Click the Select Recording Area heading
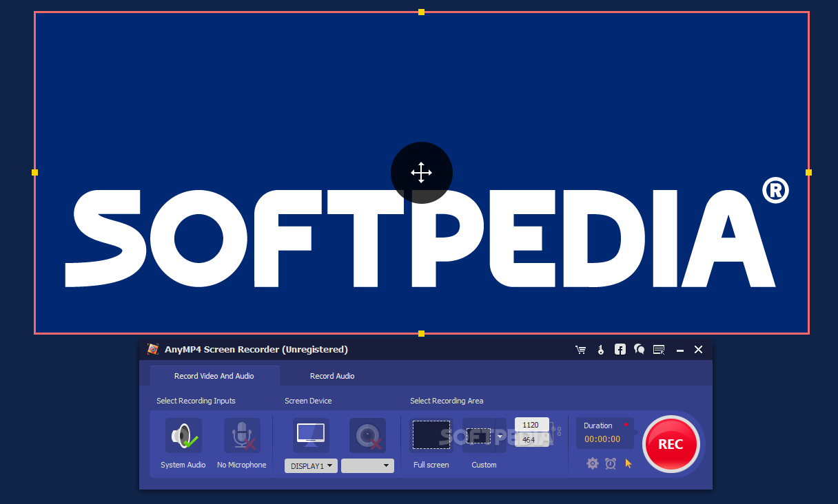This screenshot has height=504, width=838. tap(447, 401)
